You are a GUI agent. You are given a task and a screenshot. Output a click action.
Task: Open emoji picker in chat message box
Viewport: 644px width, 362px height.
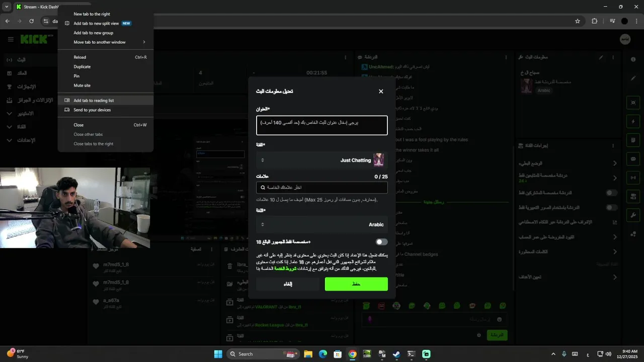tap(499, 319)
